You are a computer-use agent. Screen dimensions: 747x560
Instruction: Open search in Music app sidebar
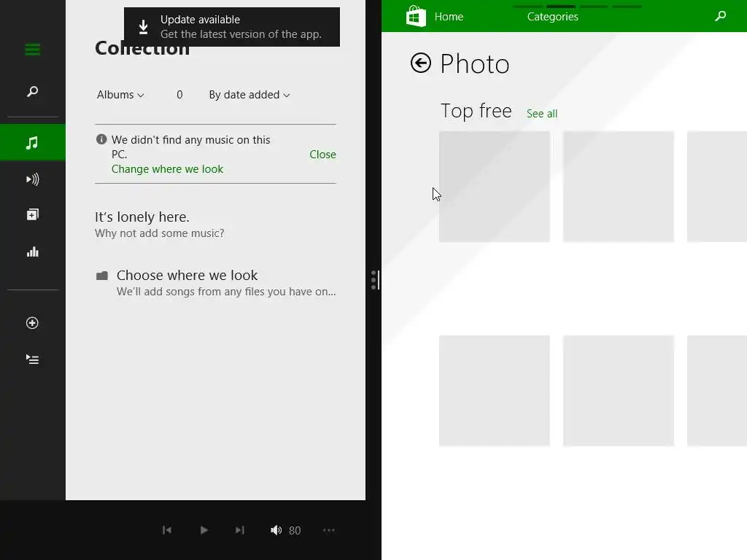pos(32,91)
